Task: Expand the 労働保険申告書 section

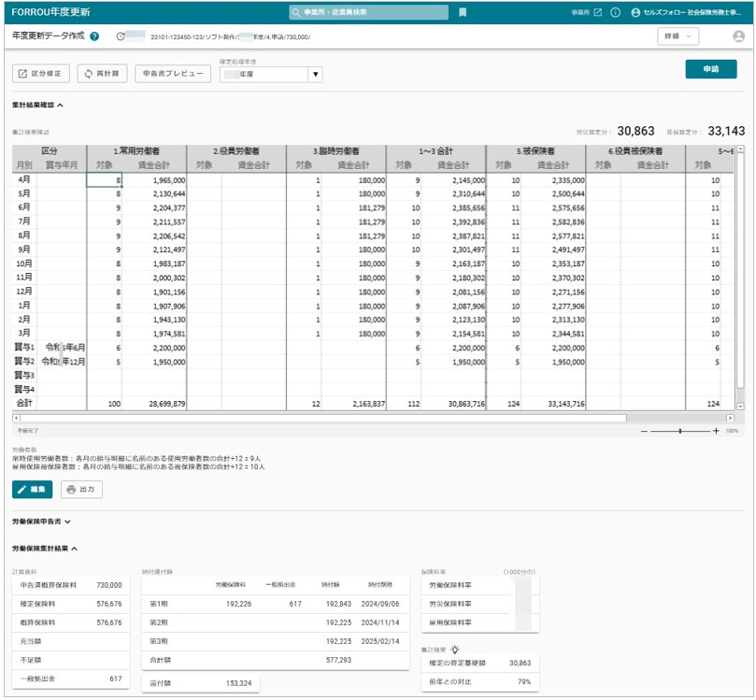Action: coord(41,521)
